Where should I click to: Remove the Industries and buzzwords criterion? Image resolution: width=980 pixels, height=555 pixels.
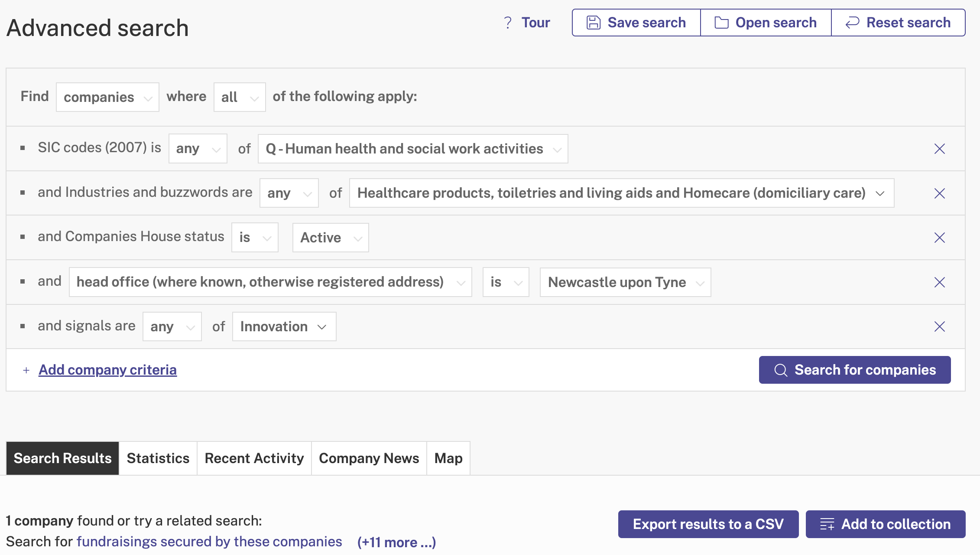pyautogui.click(x=940, y=193)
